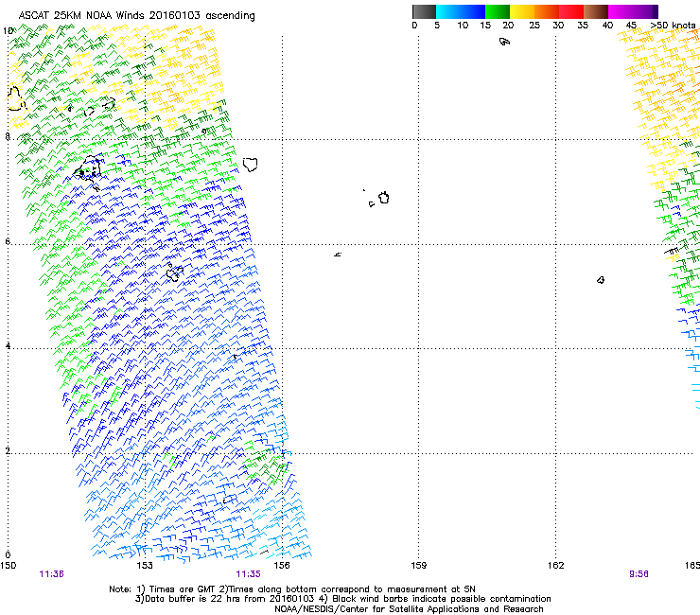Click the latitude axis label '6'
Image resolution: width=700 pixels, height=615 pixels.
(8, 241)
